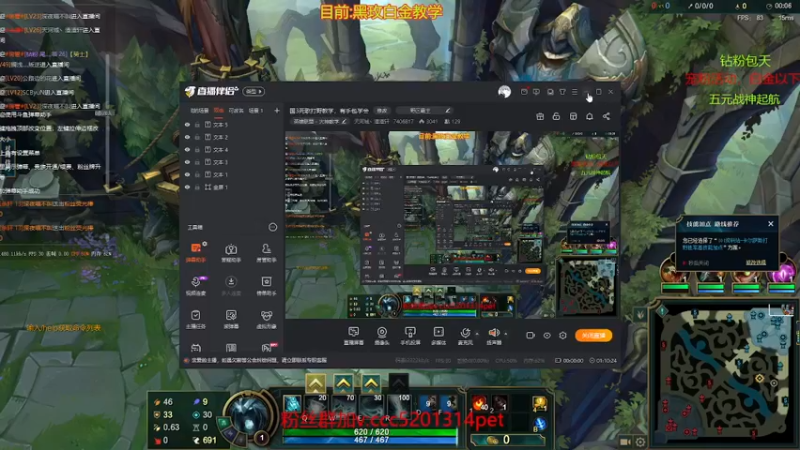The width and height of the screenshot is (800, 450).
Task: Edit the category tag with pencil
Action: [344, 121]
